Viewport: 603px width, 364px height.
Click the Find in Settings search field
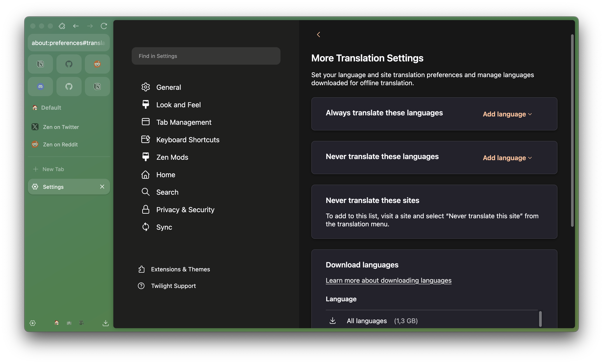pos(206,56)
